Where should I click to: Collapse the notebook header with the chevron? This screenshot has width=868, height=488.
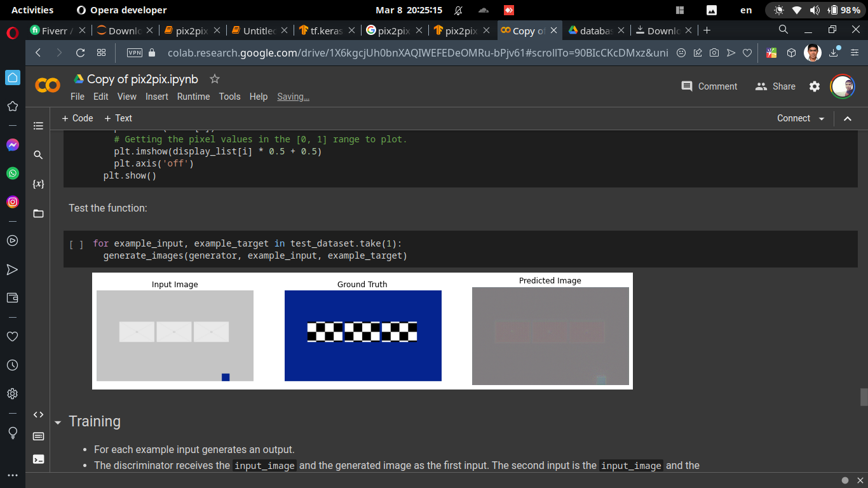point(848,118)
